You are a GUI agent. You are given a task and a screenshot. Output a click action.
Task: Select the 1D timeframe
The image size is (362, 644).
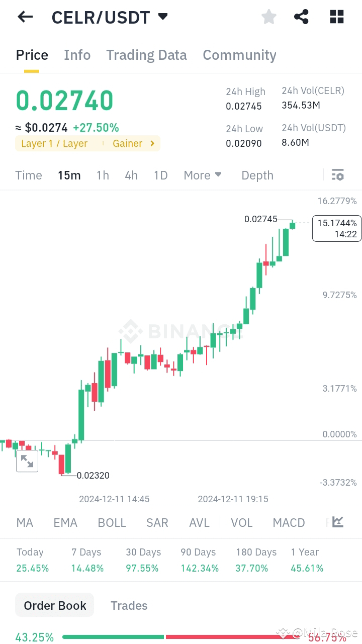(x=160, y=175)
